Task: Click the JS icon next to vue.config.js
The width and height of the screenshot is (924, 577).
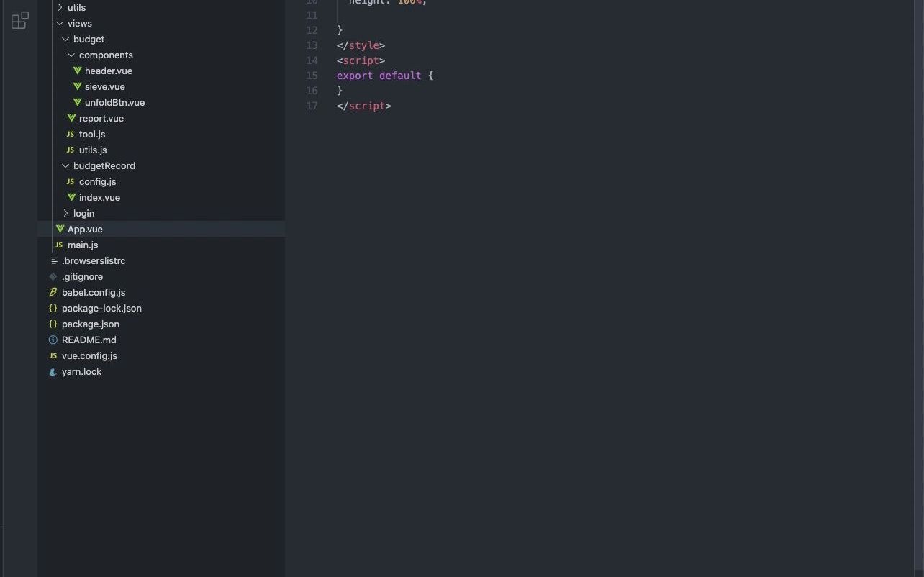Action: point(53,355)
